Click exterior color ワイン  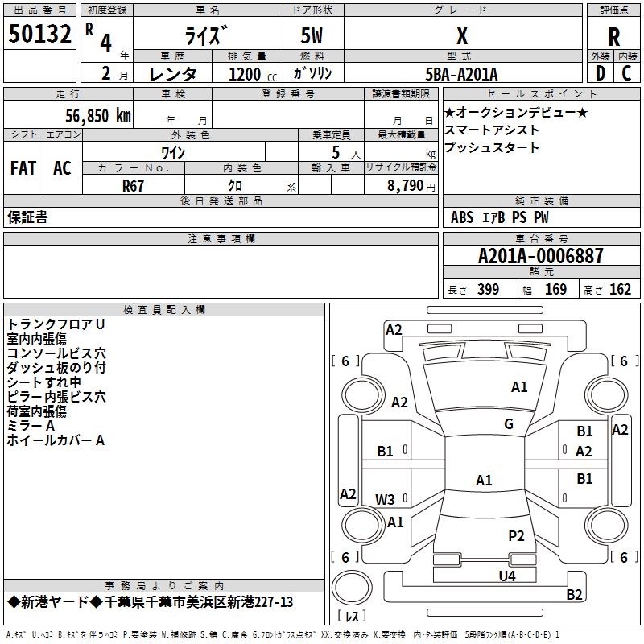coord(173,153)
